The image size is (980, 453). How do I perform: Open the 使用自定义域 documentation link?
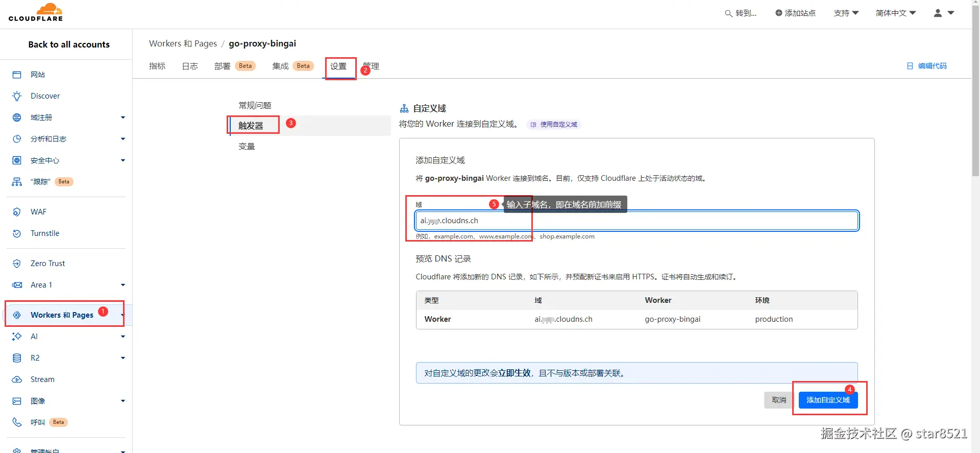(x=554, y=125)
